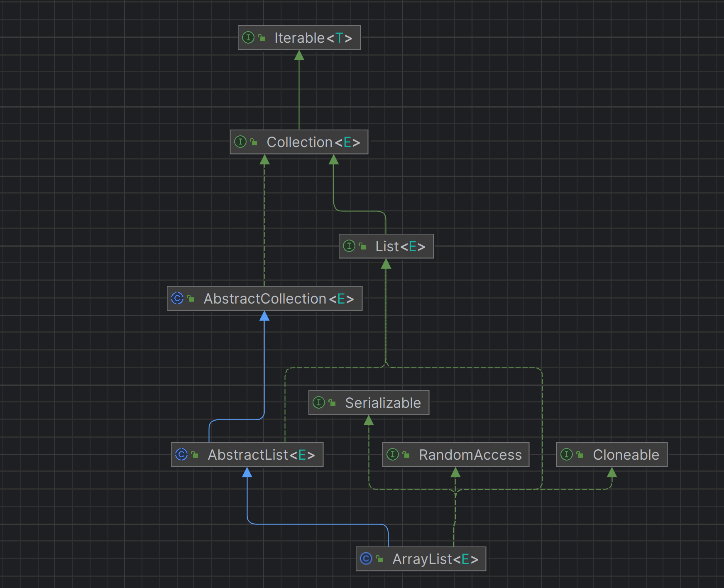Click the abstract class icon on AbstractList<E>
Viewport: 724px width, 588px height.
181,455
